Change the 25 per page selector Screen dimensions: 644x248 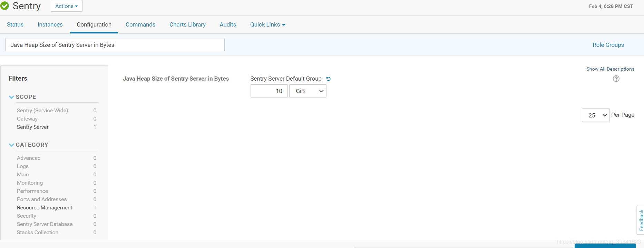(x=596, y=115)
